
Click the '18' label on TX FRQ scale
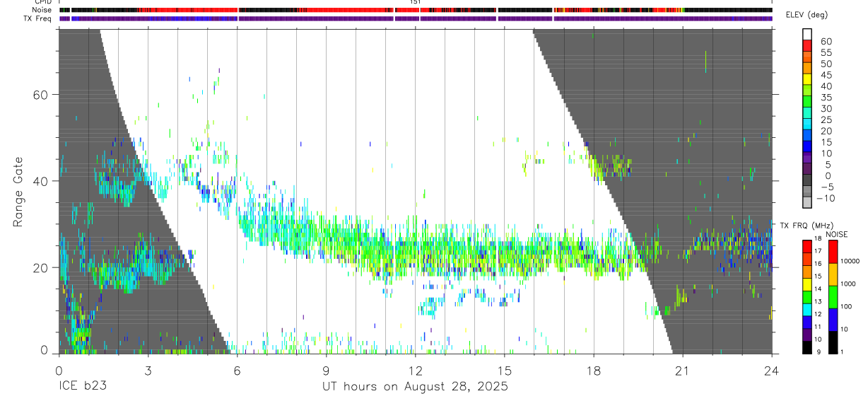pos(818,238)
